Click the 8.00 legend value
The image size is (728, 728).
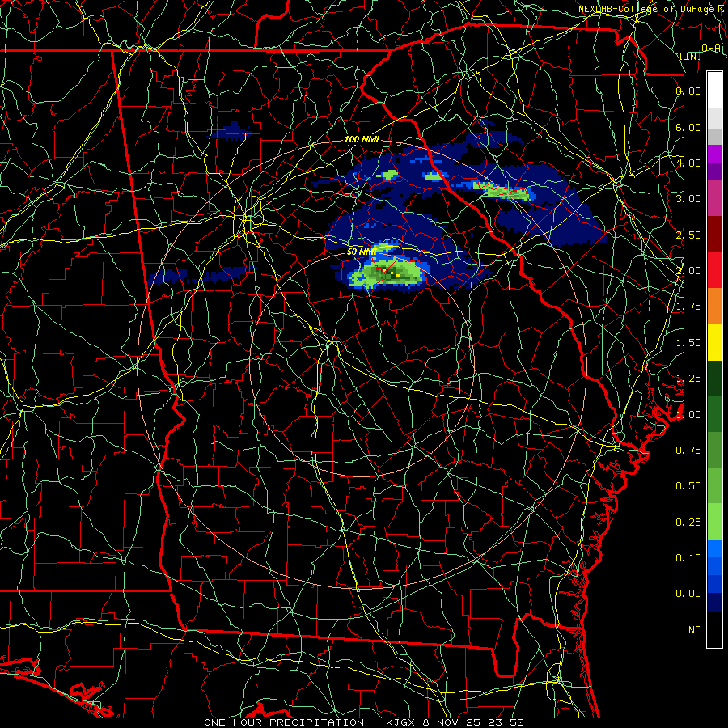(688, 91)
